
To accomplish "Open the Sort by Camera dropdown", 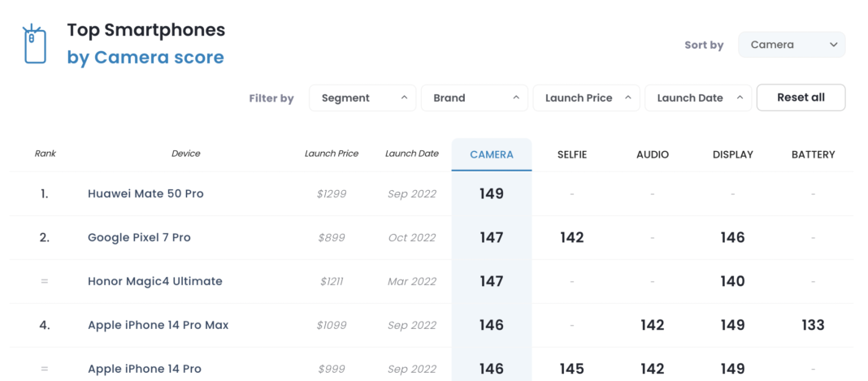I will 791,45.
